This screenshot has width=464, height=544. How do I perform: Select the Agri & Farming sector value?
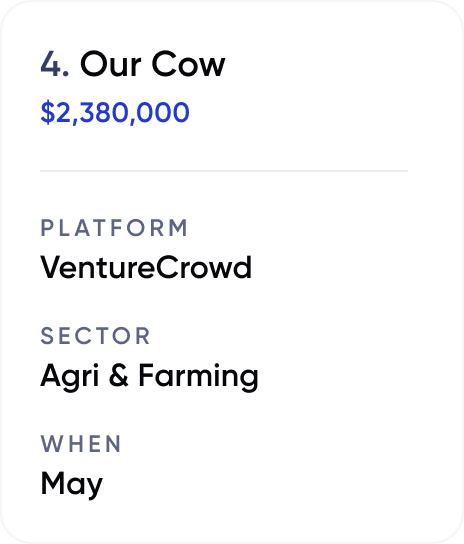150,376
